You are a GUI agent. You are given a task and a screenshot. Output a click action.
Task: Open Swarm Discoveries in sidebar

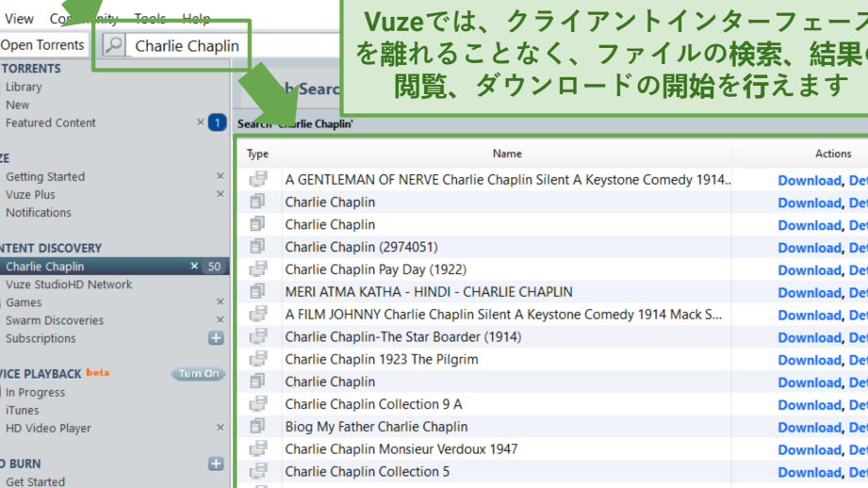(x=55, y=320)
